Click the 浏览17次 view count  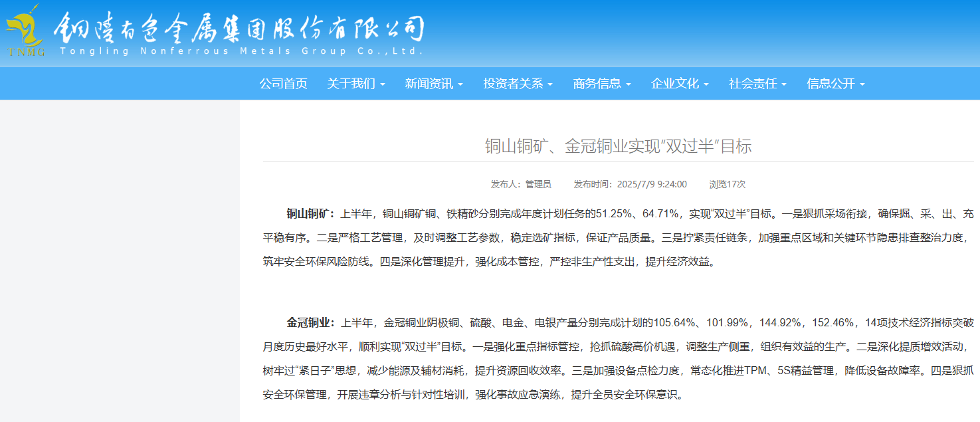point(728,184)
